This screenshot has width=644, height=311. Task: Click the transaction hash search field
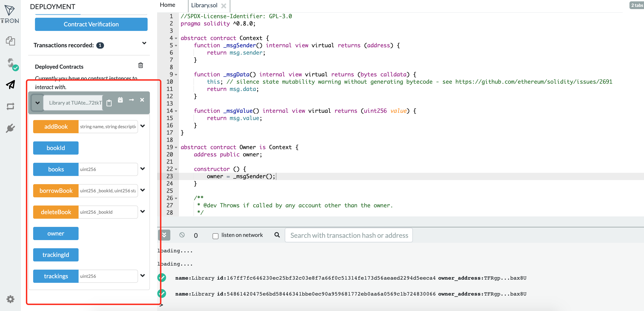349,235
